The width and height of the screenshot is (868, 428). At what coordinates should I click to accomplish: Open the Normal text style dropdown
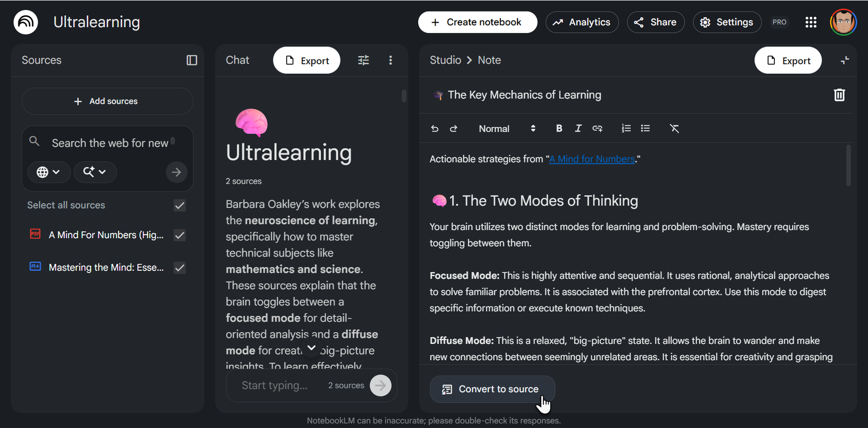click(x=507, y=128)
